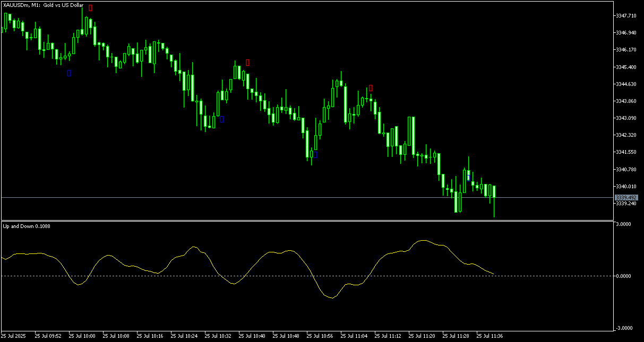Click the '25 Jul 11:36' time label
The image size is (644, 342).
pyautogui.click(x=490, y=336)
